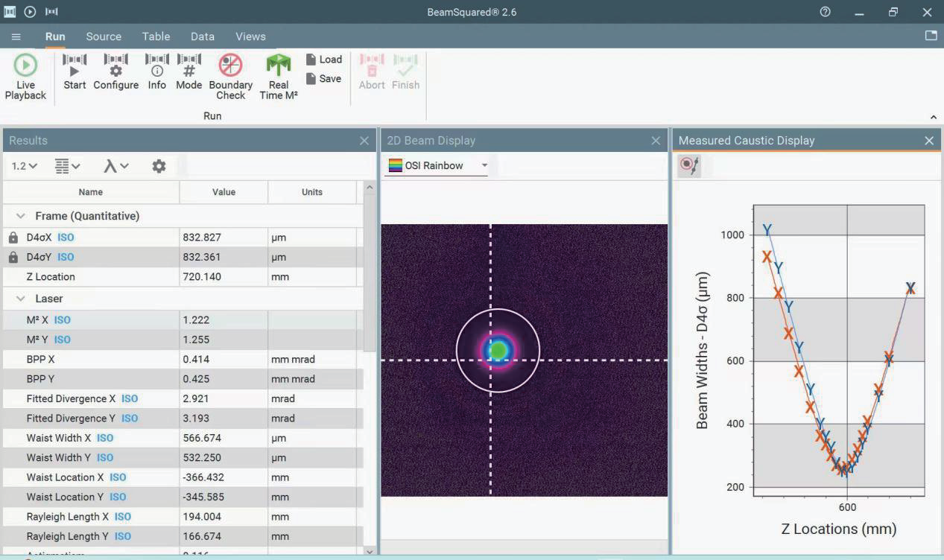Image resolution: width=944 pixels, height=560 pixels.
Task: Click the BeamSquared app icon in title bar
Action: point(10,12)
